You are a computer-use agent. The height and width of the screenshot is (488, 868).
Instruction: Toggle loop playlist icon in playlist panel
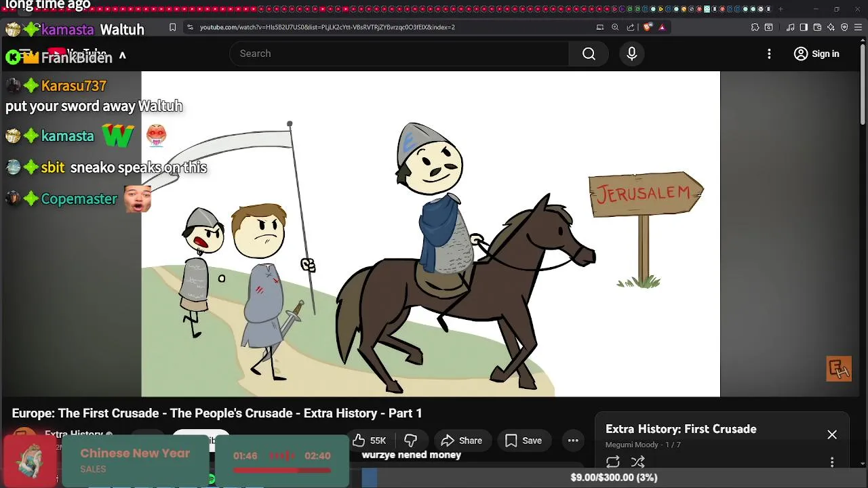pos(613,462)
